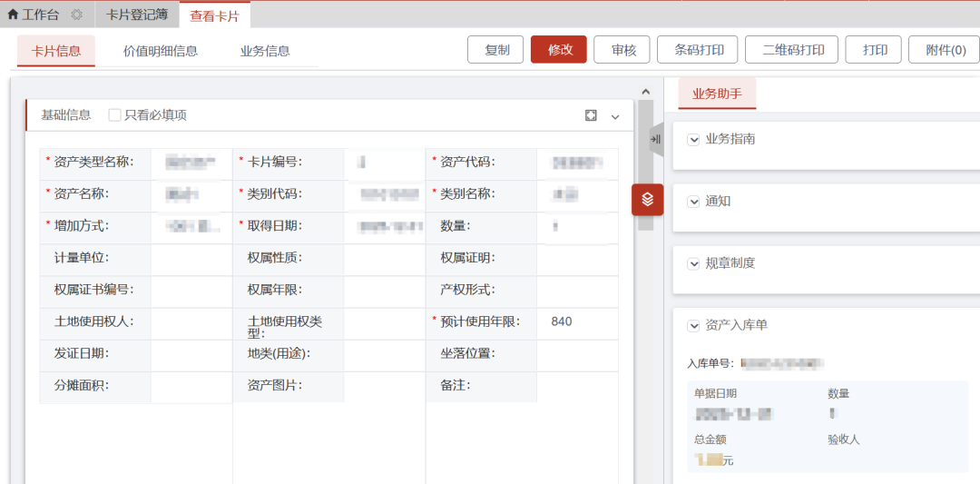
Task: Click the 验收人 label
Action: pyautogui.click(x=844, y=440)
